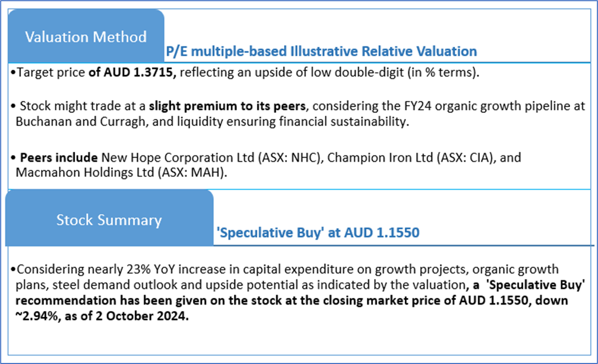Click the Valuation Method header tab
Screen dimensions: 598x364
(x=86, y=37)
